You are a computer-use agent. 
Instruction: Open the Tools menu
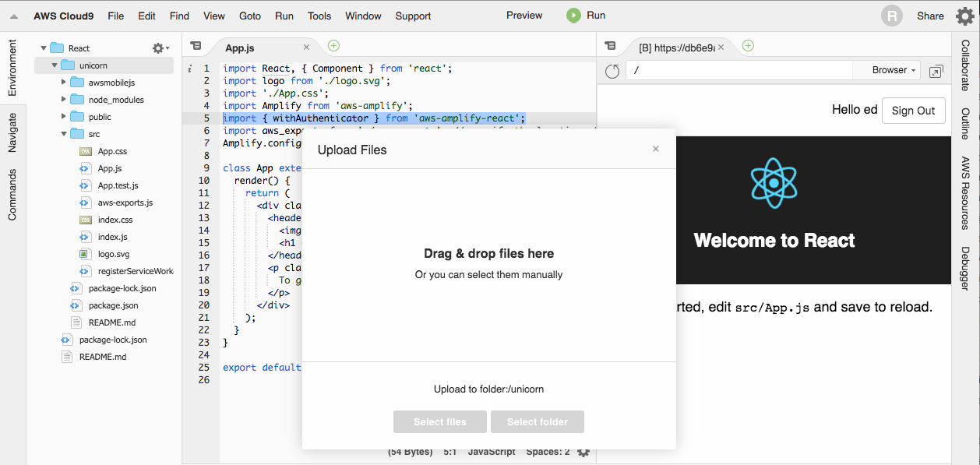point(319,16)
